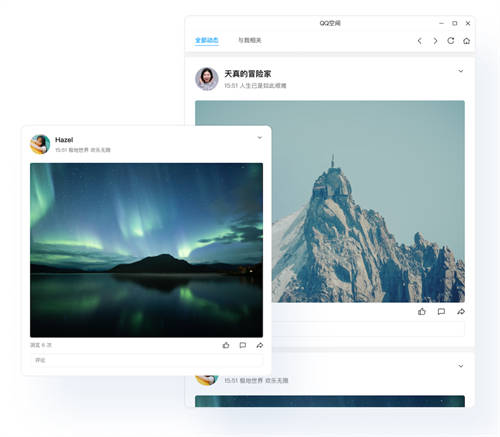The height and width of the screenshot is (437, 500).
Task: Open 天真的冒险家 profile avatar
Action: point(207,79)
